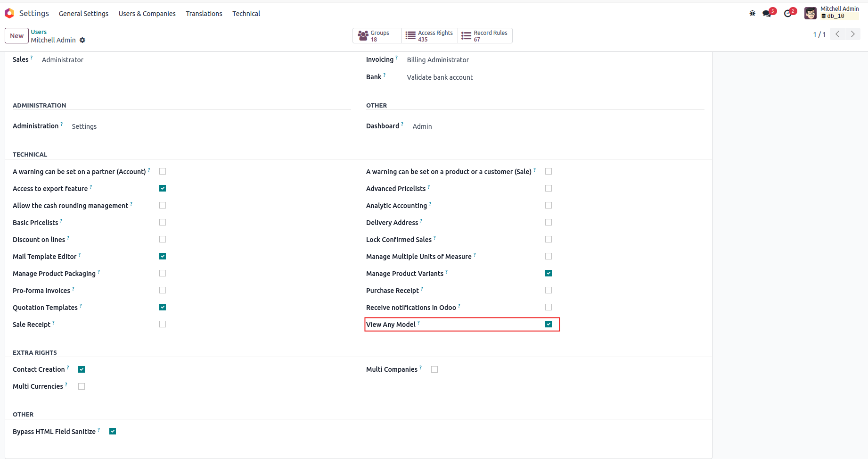This screenshot has width=868, height=459.
Task: Open the Access Rights stat button
Action: coord(429,36)
